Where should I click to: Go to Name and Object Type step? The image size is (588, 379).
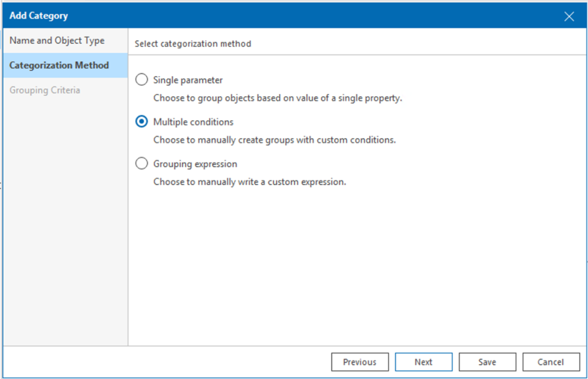click(x=57, y=41)
